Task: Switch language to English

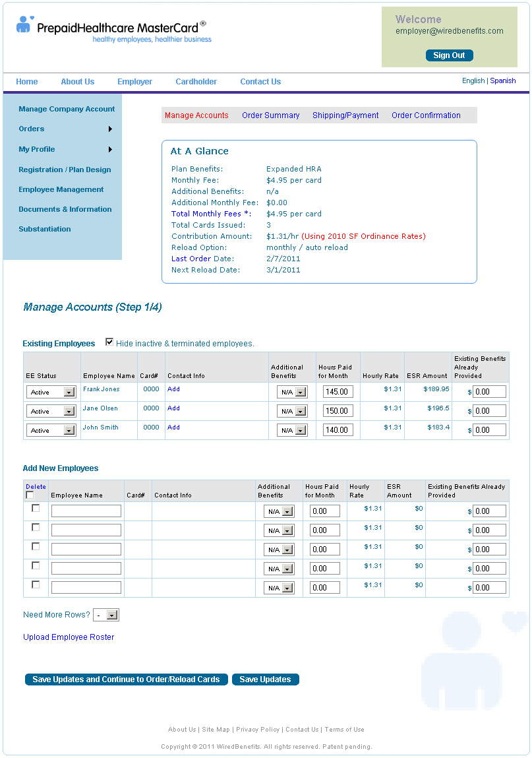Action: pyautogui.click(x=473, y=80)
